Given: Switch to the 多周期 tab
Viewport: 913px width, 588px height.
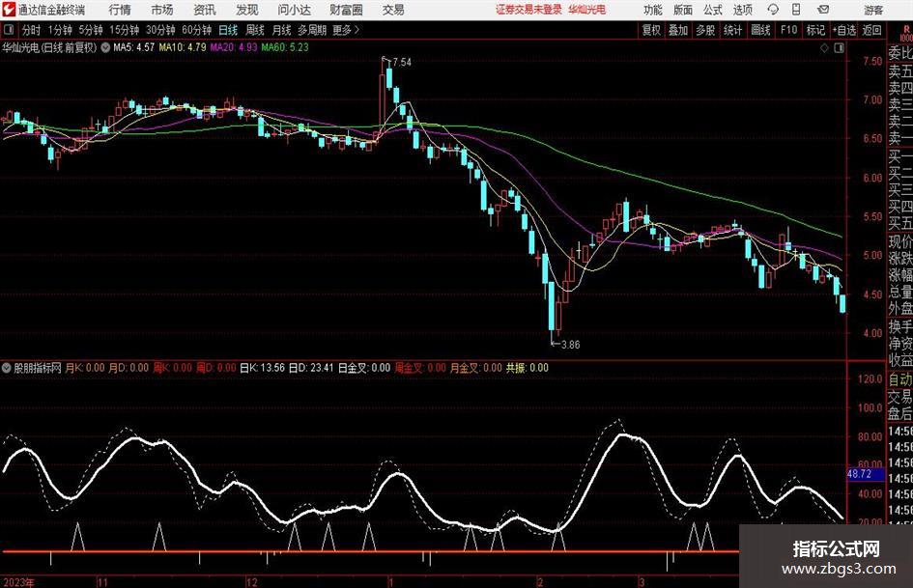Looking at the screenshot, I should (x=312, y=30).
